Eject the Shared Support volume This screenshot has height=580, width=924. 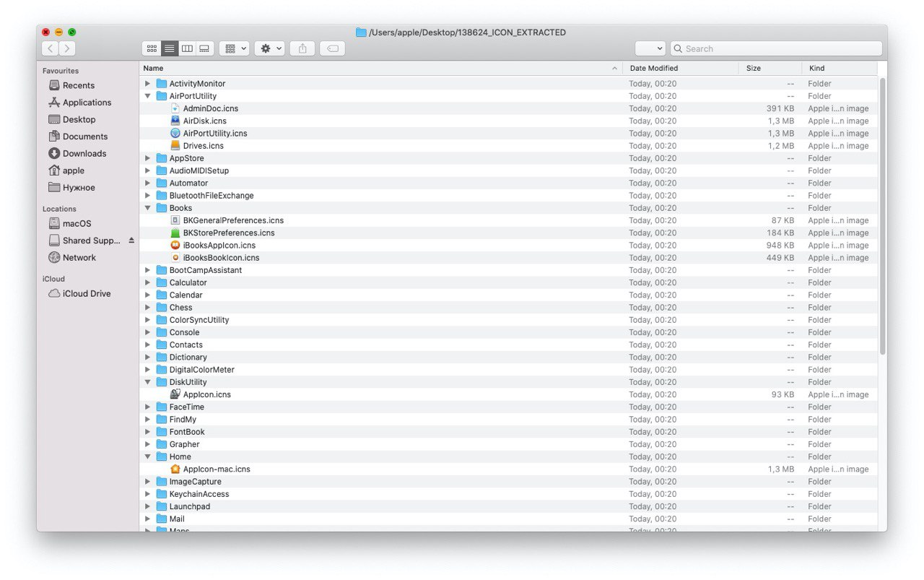tap(131, 241)
